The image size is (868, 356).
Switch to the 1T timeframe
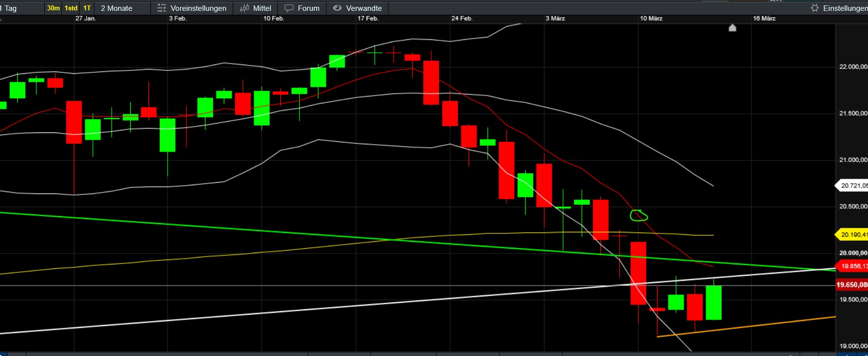click(87, 8)
